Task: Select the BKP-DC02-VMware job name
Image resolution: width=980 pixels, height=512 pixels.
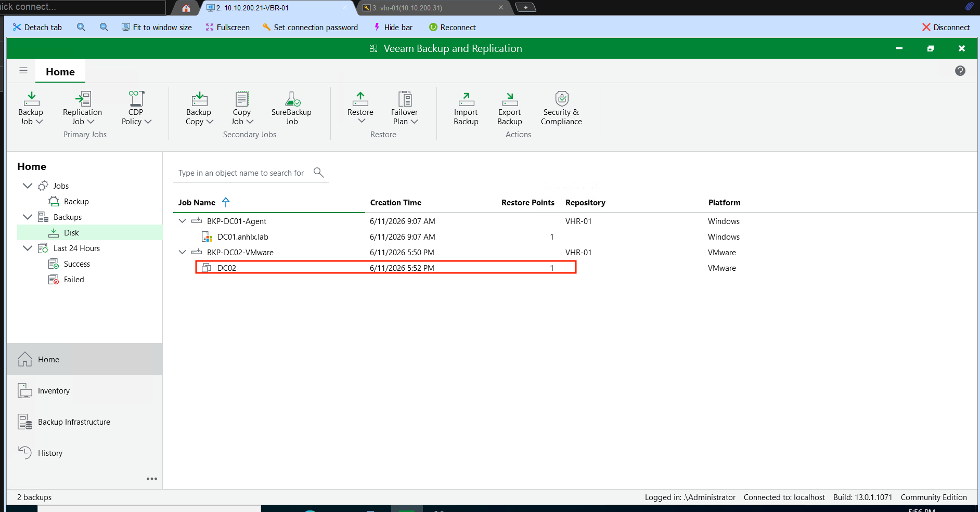Action: tap(240, 252)
